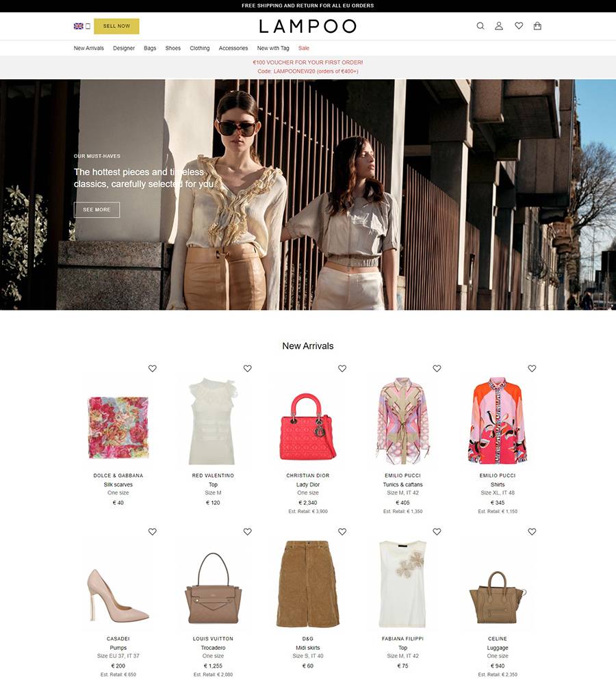Open the white Red Valentino top image
616x682 pixels.
click(213, 421)
